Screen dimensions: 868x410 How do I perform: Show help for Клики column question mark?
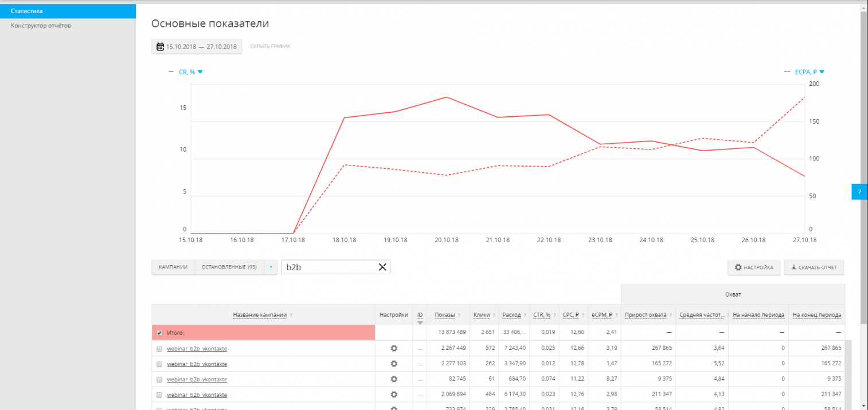click(494, 315)
